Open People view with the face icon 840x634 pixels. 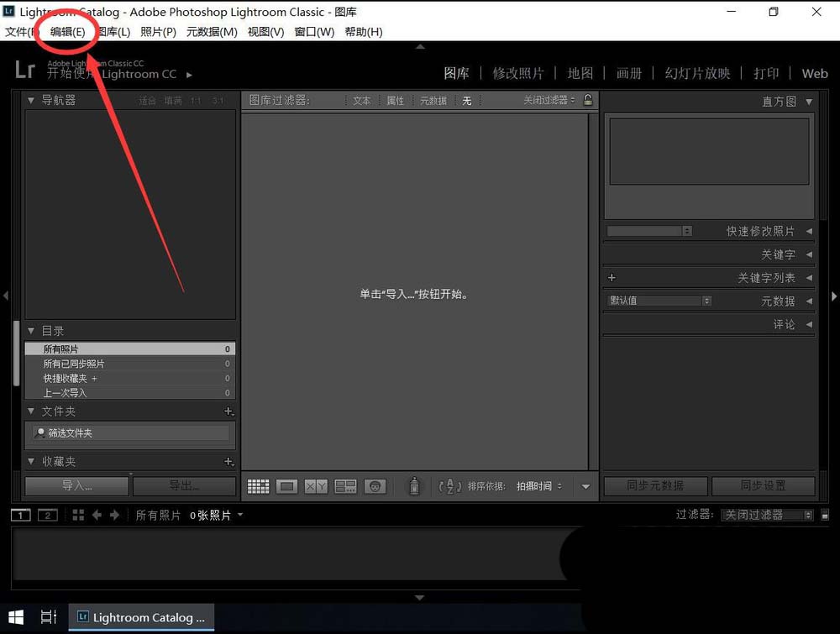coord(375,486)
